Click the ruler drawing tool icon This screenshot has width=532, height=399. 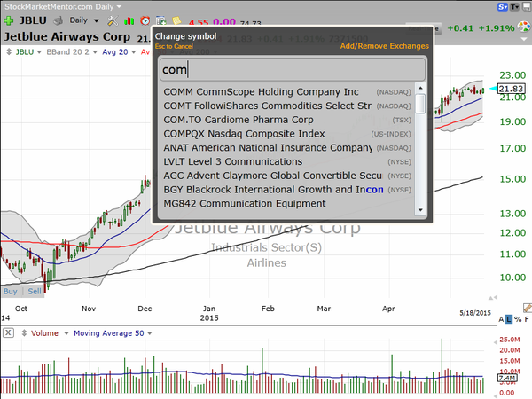coord(528,308)
